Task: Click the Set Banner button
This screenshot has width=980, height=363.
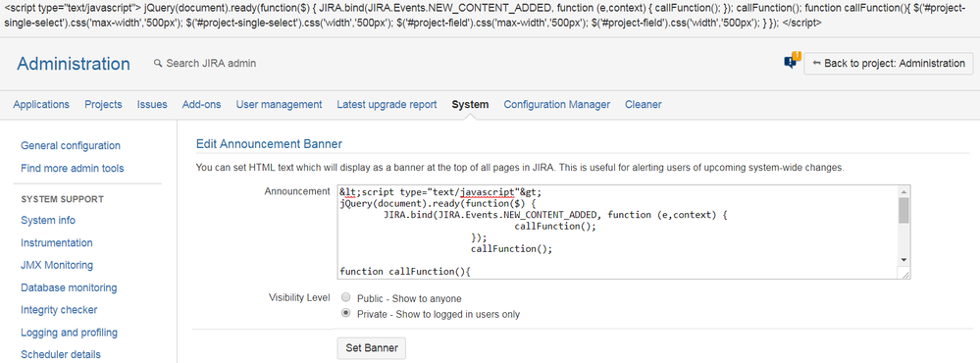Action: [x=371, y=347]
